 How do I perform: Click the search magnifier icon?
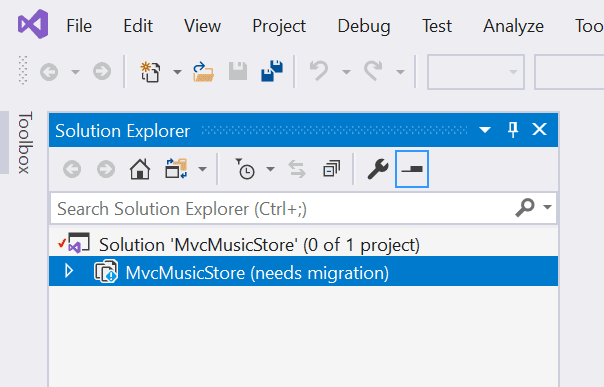(x=525, y=208)
